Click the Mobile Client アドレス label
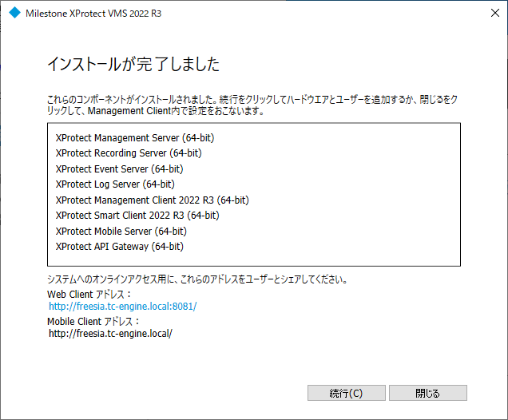 coord(93,321)
